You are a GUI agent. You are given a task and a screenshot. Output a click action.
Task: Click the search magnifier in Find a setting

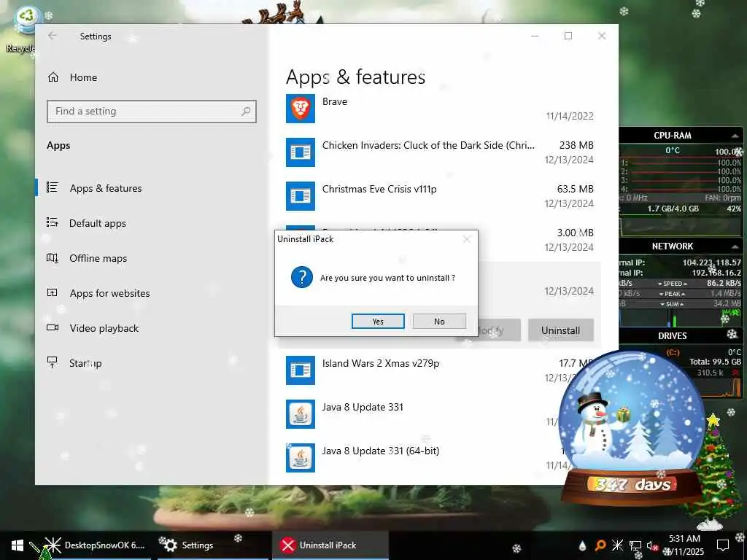coord(245,112)
